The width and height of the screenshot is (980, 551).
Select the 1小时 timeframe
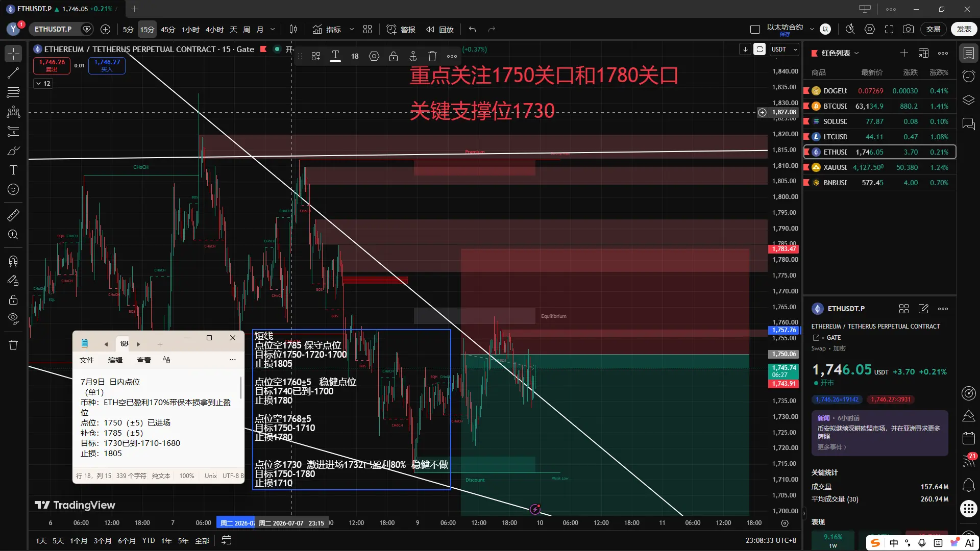[x=190, y=30]
